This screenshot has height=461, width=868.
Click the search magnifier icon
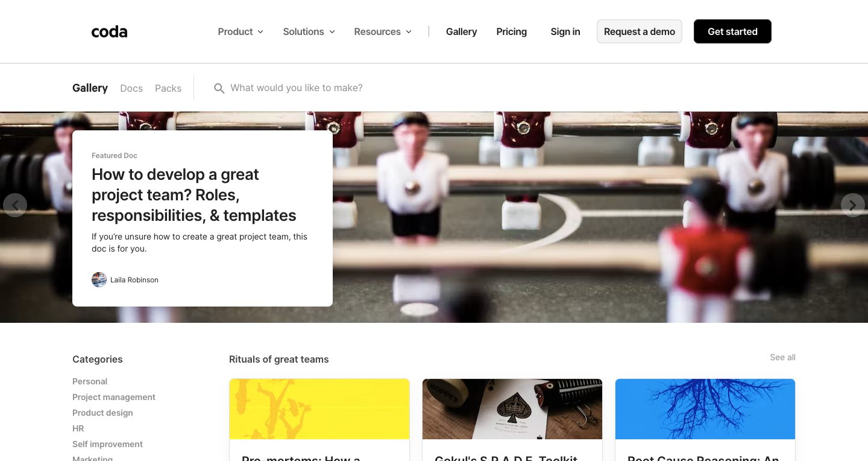click(x=219, y=88)
